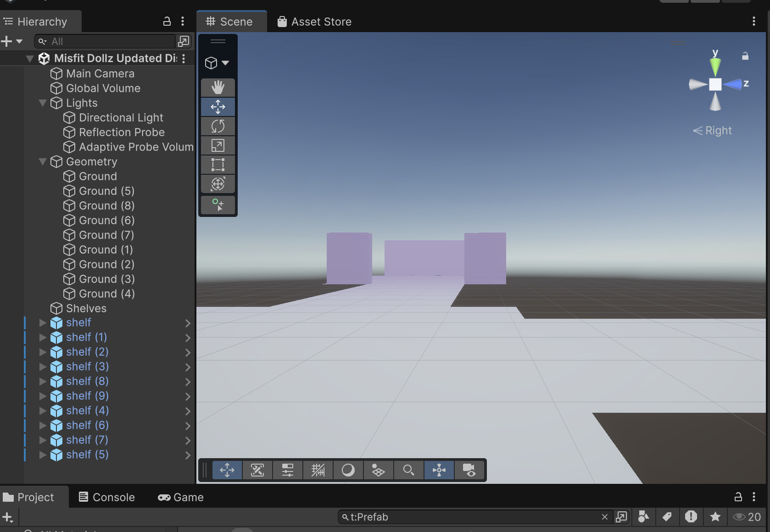The image size is (770, 532).
Task: Collapse the Lights group in Hierarchy
Action: [43, 103]
